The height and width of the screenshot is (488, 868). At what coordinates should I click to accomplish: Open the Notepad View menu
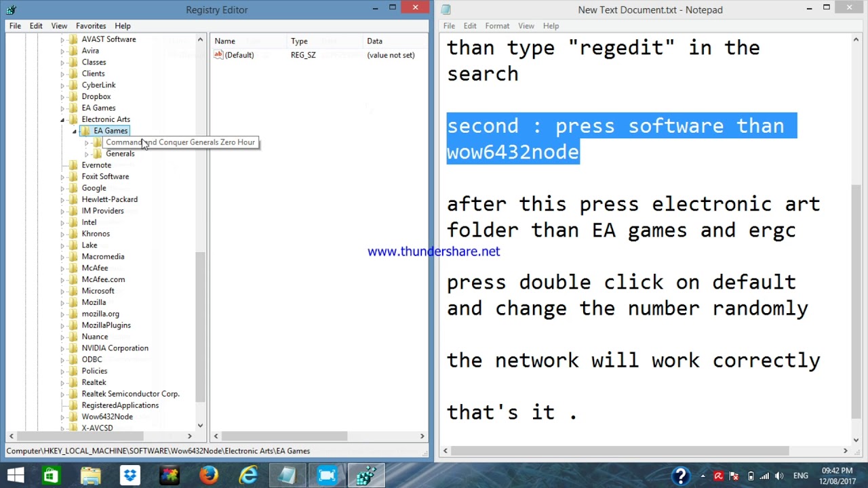[x=526, y=26]
